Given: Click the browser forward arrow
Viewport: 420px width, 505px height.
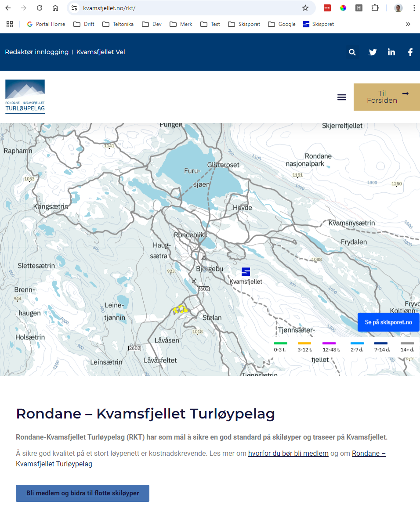Looking at the screenshot, I should [24, 8].
